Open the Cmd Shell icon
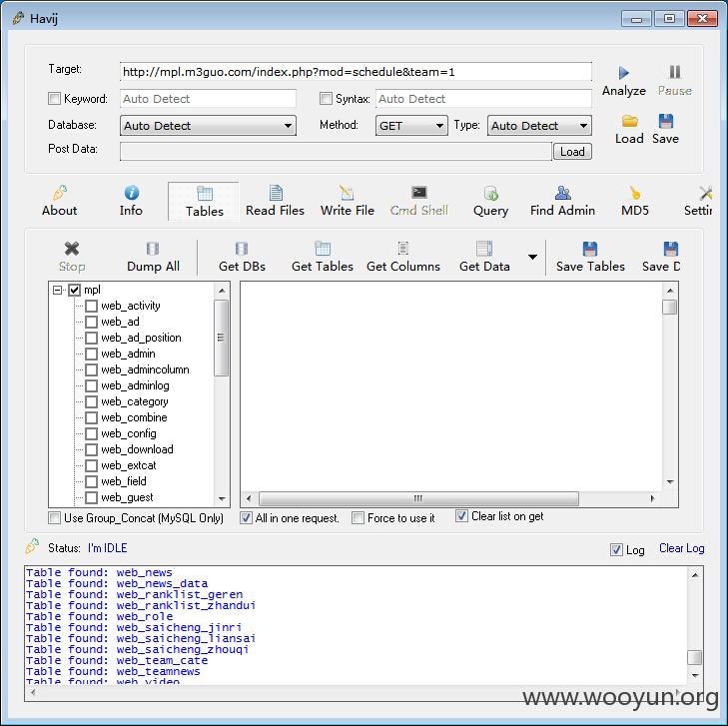728x726 pixels. pyautogui.click(x=419, y=192)
